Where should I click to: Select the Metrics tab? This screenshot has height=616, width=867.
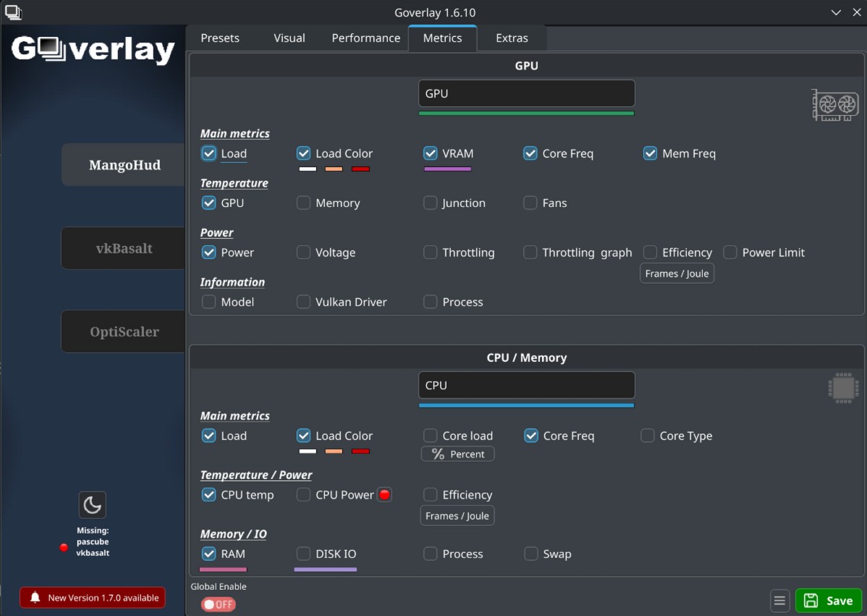click(x=442, y=38)
